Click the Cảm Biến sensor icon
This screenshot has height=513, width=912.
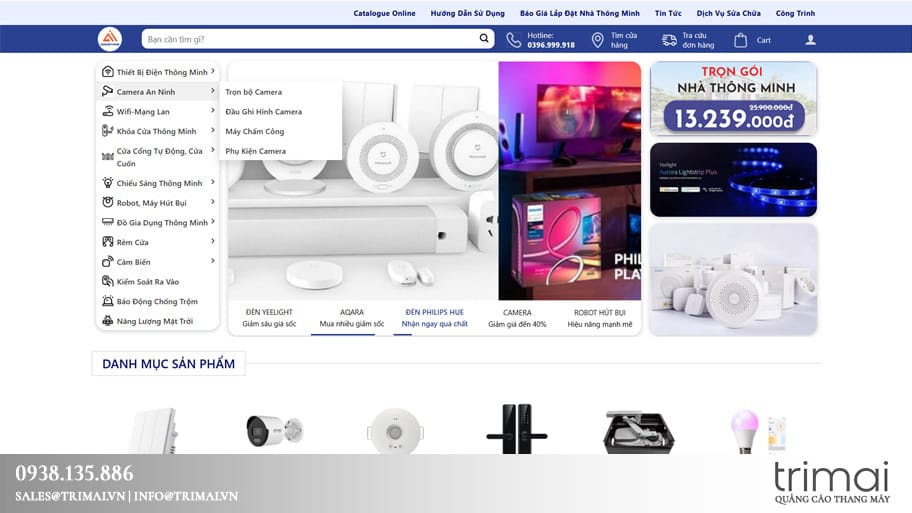[108, 262]
